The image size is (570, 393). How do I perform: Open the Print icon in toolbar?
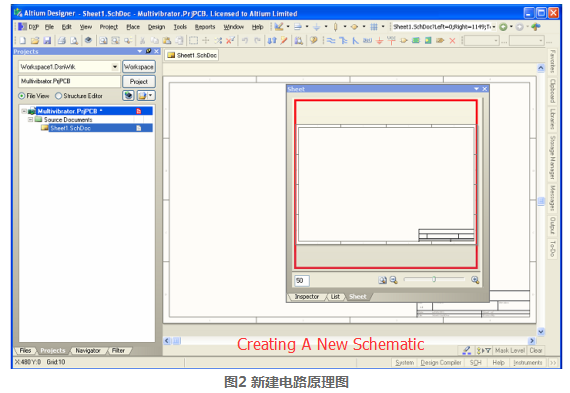tap(62, 40)
